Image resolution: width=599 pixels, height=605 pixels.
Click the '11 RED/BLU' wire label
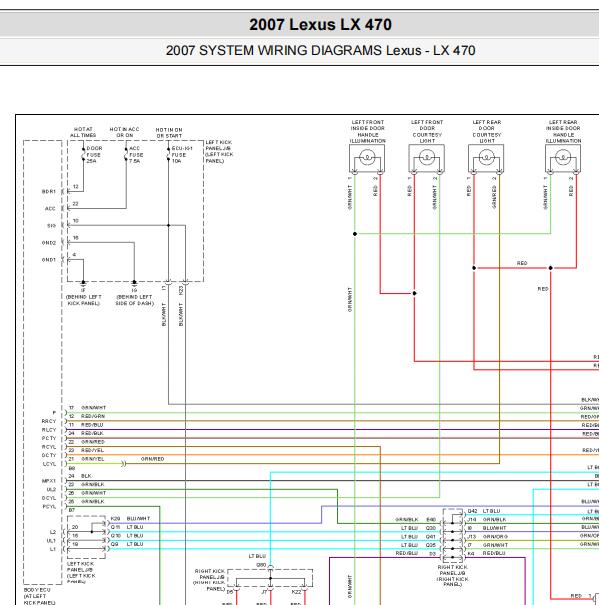(86, 425)
